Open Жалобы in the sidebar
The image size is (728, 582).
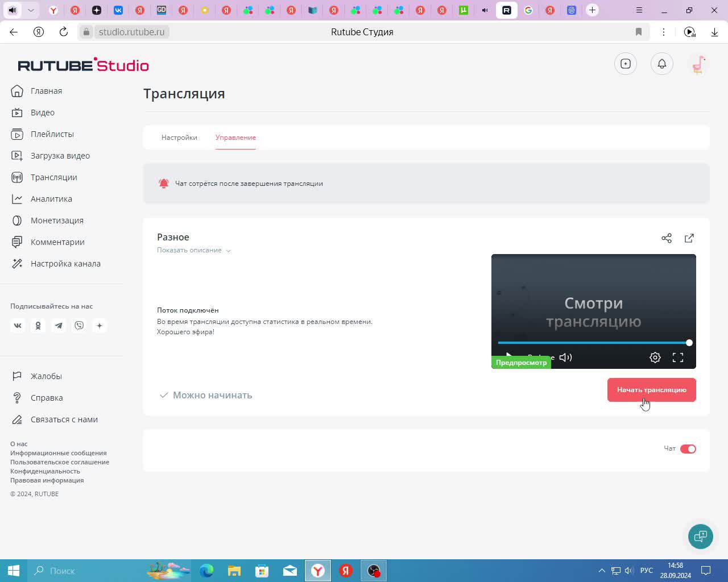36,376
